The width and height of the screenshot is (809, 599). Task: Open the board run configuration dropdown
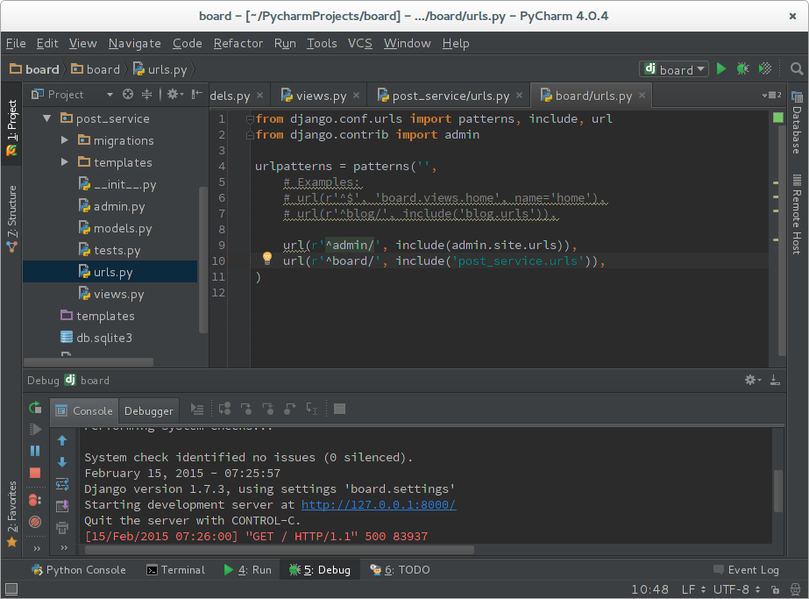(x=673, y=69)
